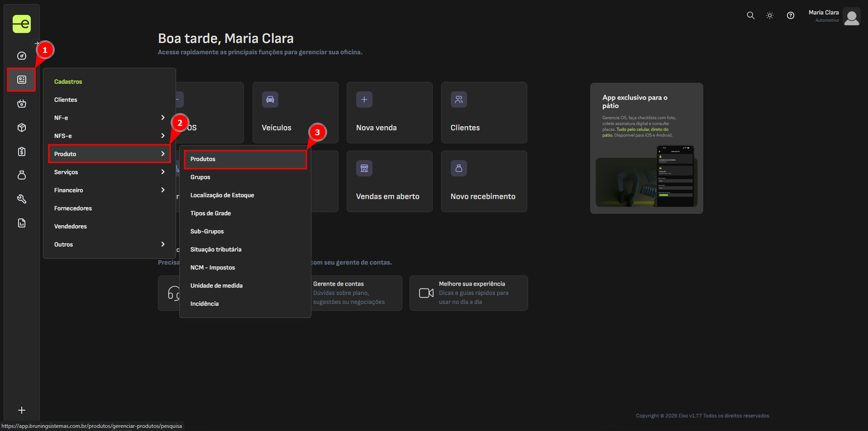Open the shopping basket sidebar icon
The height and width of the screenshot is (431, 868).
(21, 104)
